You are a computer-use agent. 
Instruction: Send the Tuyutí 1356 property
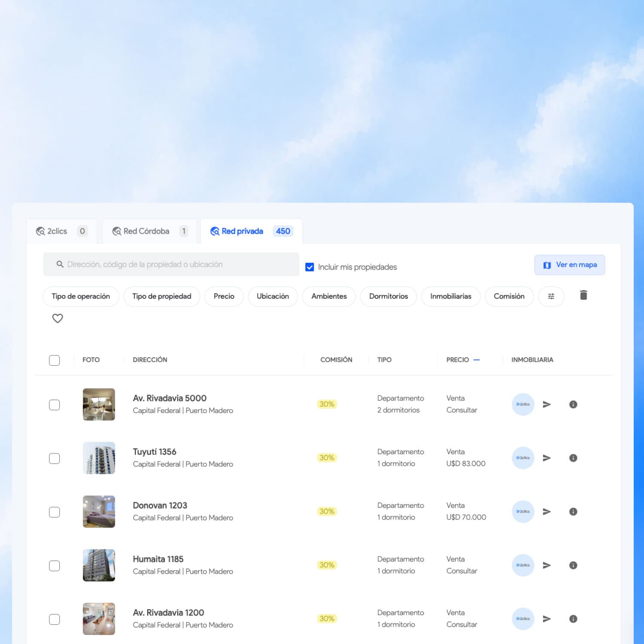click(547, 458)
